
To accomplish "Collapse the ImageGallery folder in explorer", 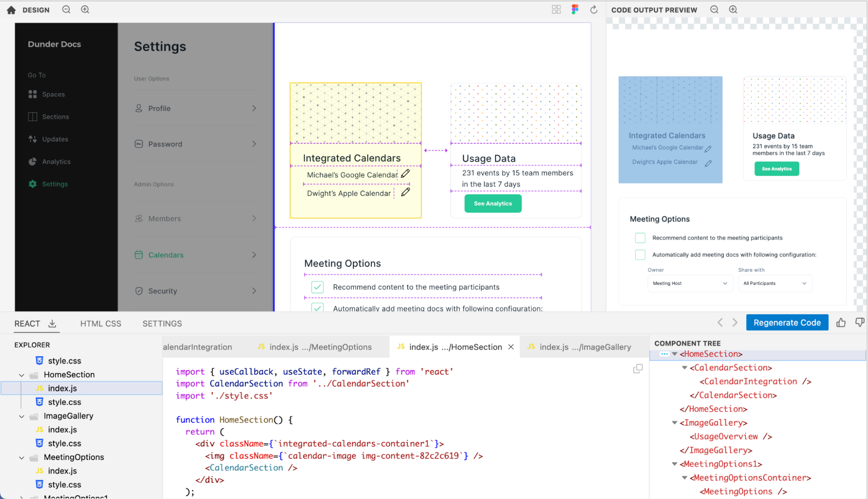I will coord(21,416).
